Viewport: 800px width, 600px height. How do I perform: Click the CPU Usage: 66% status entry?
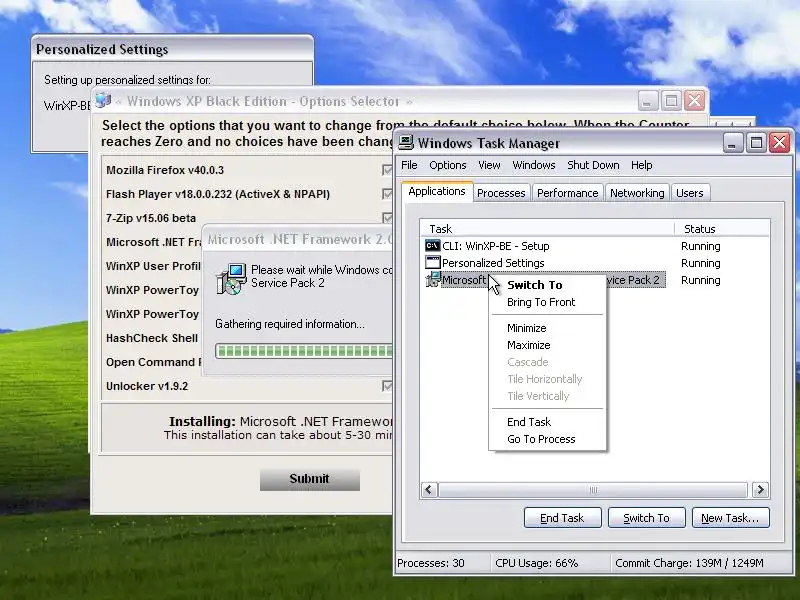537,563
